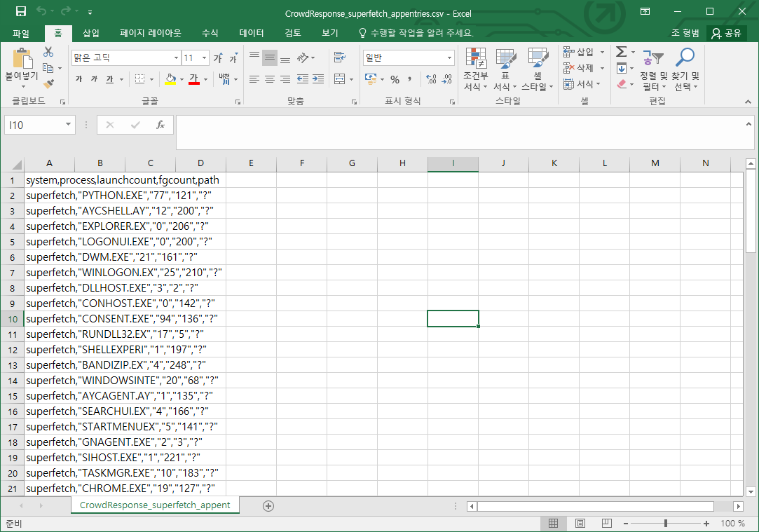Click the Redo arrow icon
The width and height of the screenshot is (759, 532).
tap(66, 11)
